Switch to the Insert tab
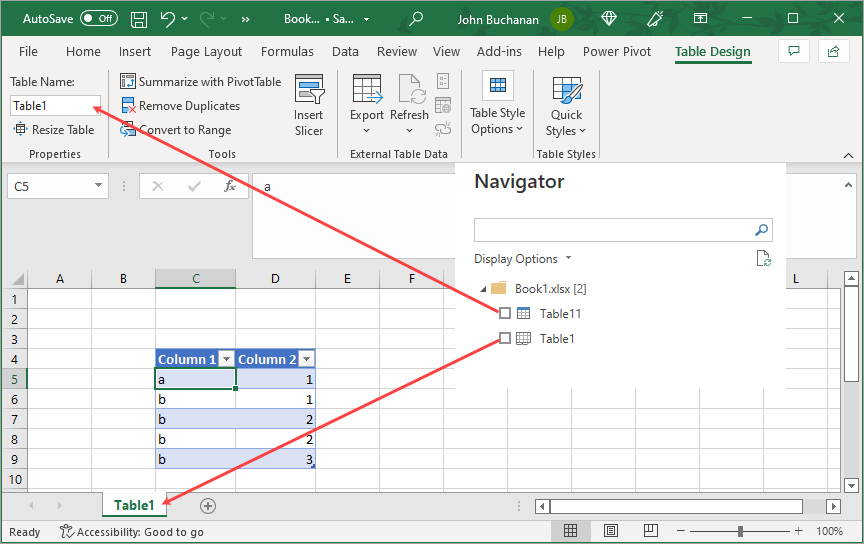This screenshot has height=544, width=864. point(135,51)
